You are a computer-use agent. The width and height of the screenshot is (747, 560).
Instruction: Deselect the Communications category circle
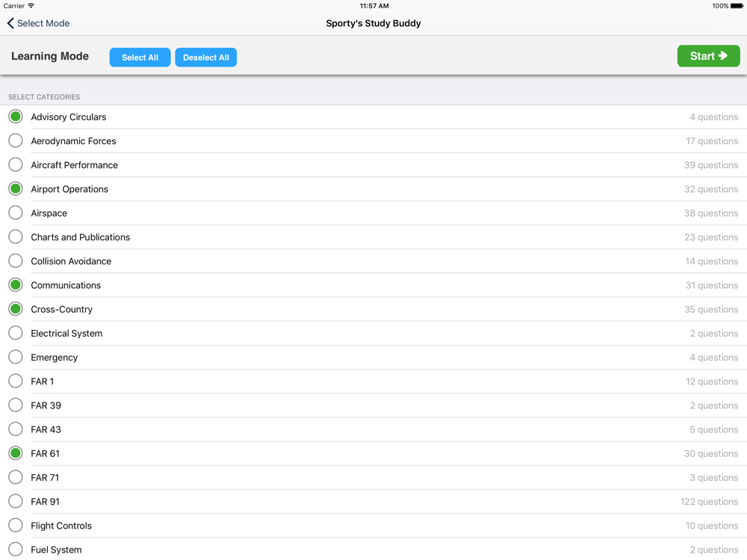16,284
